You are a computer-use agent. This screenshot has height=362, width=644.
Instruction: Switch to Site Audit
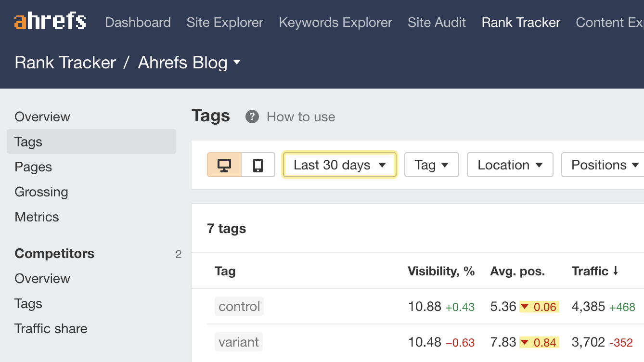[437, 22]
